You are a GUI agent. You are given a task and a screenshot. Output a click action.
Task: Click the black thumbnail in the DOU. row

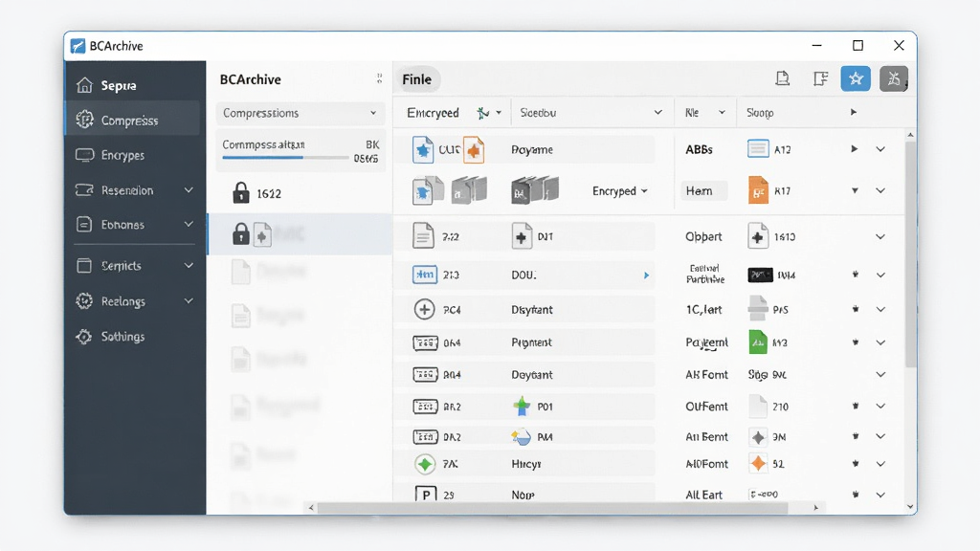(761, 275)
